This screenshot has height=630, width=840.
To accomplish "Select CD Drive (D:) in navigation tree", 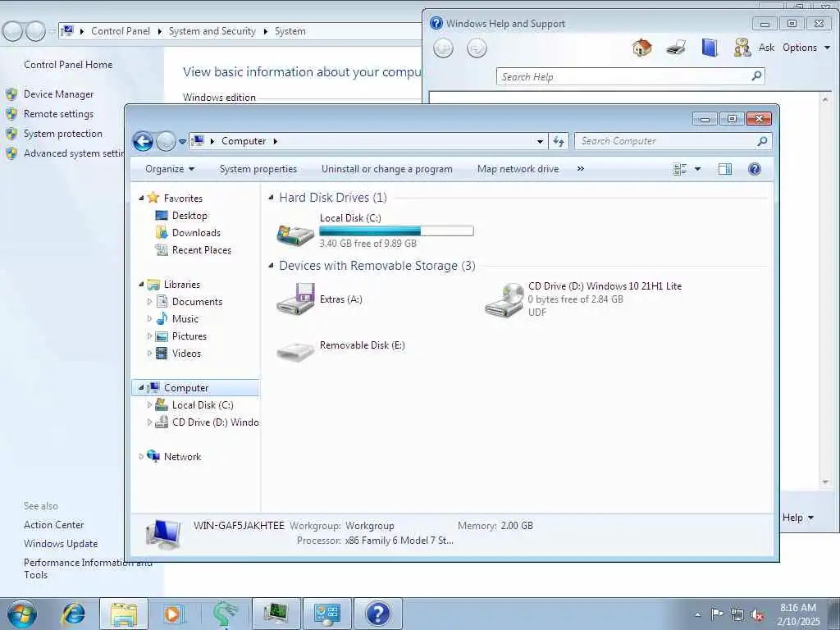I will coord(215,422).
